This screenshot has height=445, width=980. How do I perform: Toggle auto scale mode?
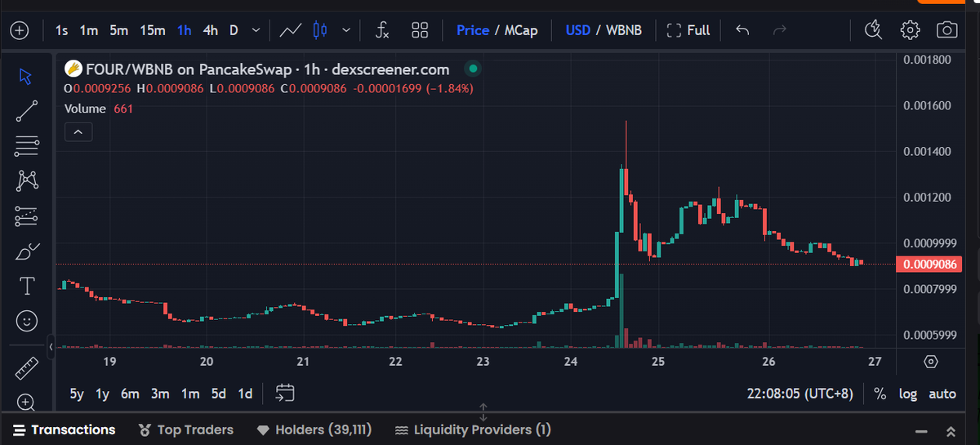(942, 394)
